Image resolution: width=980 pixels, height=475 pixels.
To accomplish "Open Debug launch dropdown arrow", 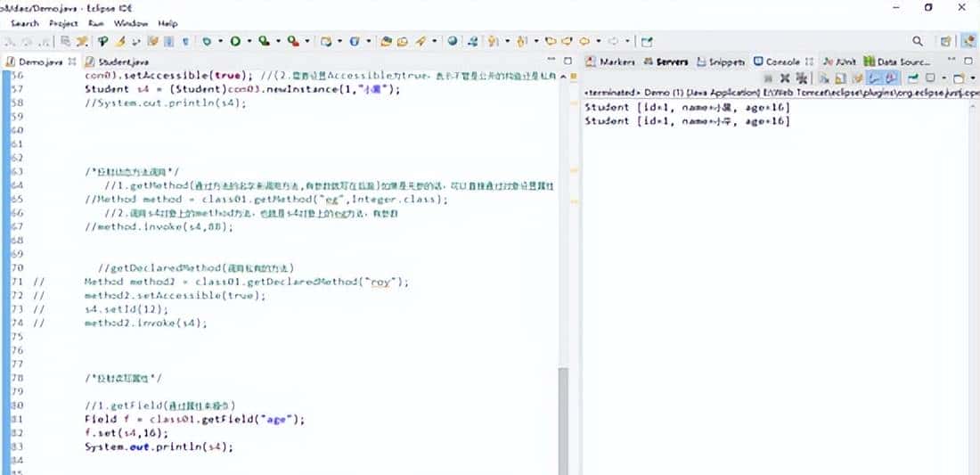I will 221,41.
